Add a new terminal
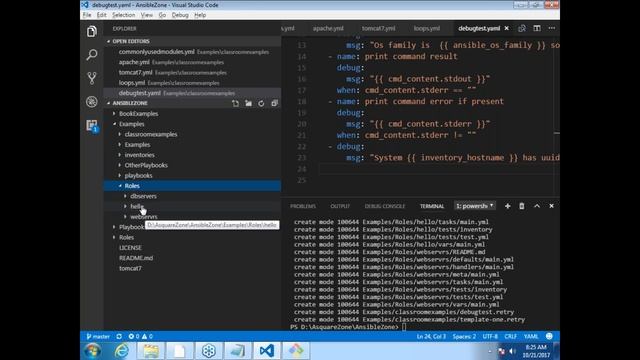Image resolution: width=640 pixels, height=360 pixels. 507,206
